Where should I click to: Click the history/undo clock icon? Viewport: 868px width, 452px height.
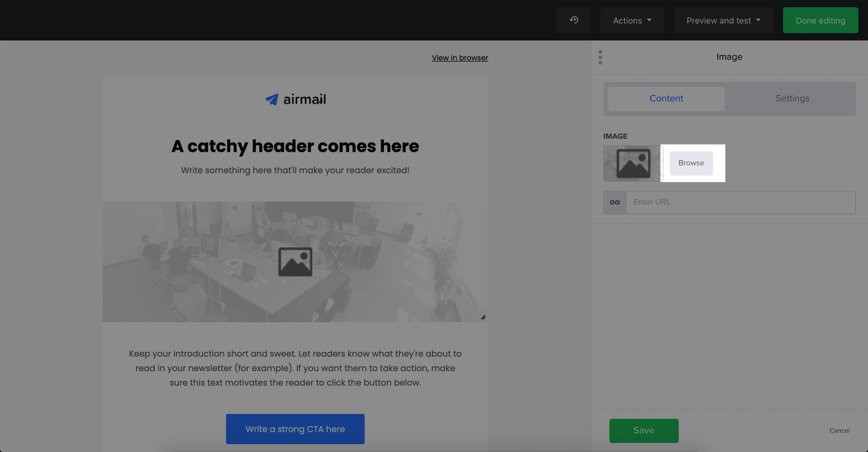tap(574, 20)
